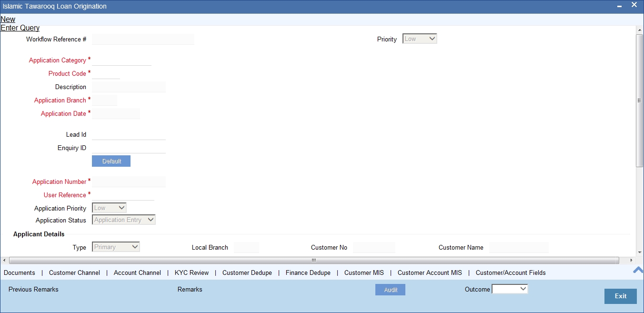Open the Account Channel tab
The image size is (644, 313).
(137, 273)
